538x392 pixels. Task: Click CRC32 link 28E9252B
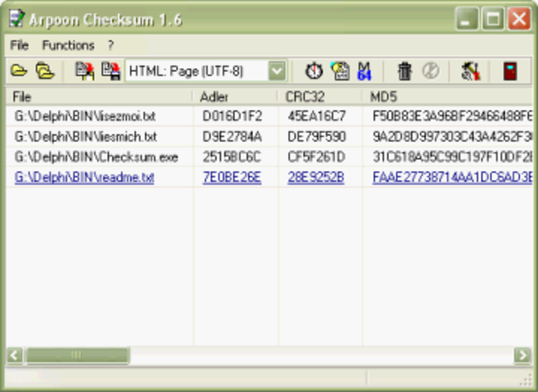tap(316, 178)
